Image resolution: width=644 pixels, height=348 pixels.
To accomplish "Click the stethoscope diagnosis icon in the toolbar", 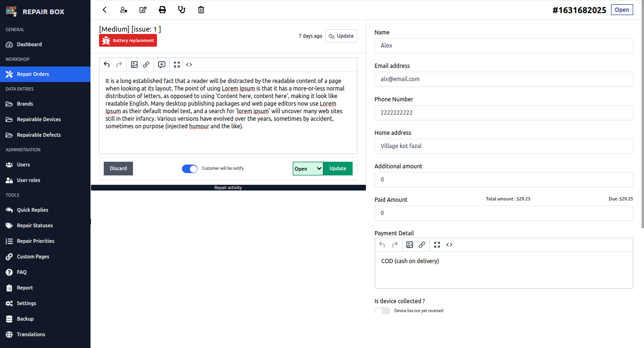I will pyautogui.click(x=182, y=9).
